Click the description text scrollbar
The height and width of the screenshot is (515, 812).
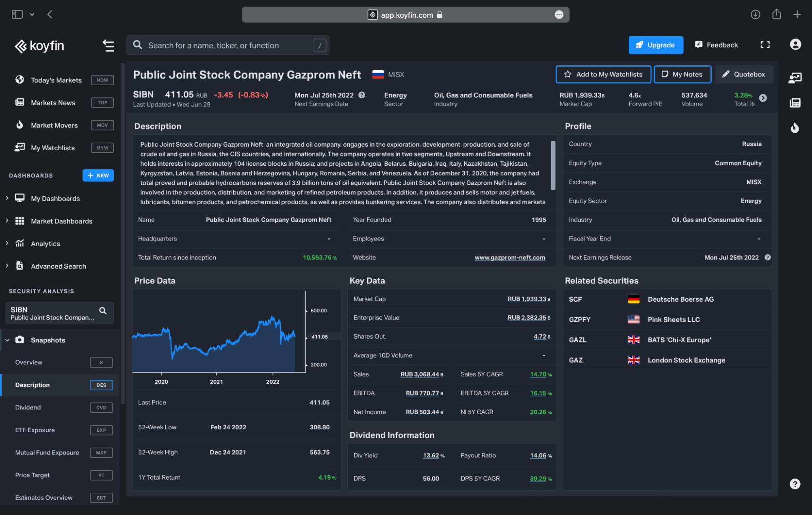(553, 165)
